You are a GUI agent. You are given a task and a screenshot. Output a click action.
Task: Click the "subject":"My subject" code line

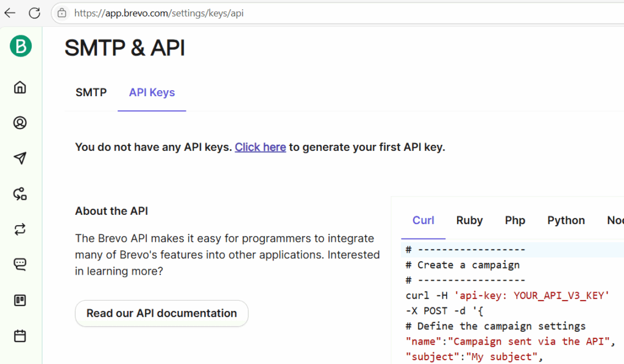click(474, 357)
